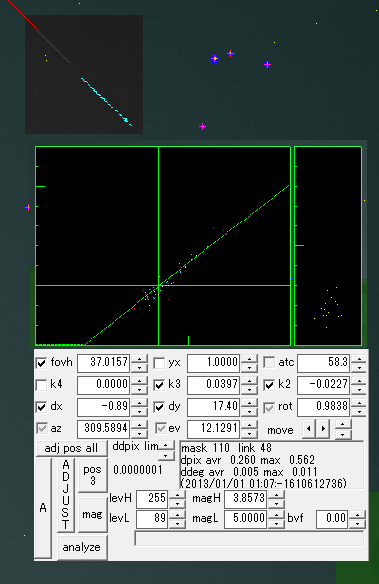The image size is (379, 584).
Task: Click the az value field 309.5894
Action: tap(103, 429)
